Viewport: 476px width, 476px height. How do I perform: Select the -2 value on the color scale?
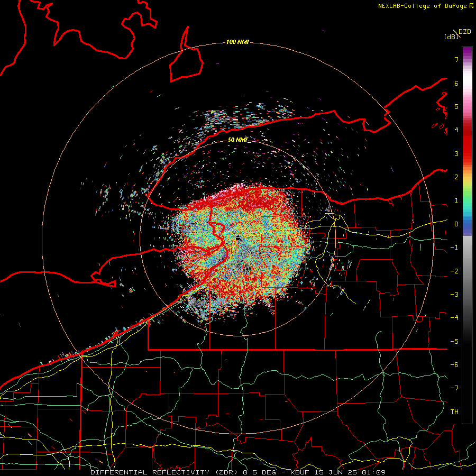tap(454, 271)
